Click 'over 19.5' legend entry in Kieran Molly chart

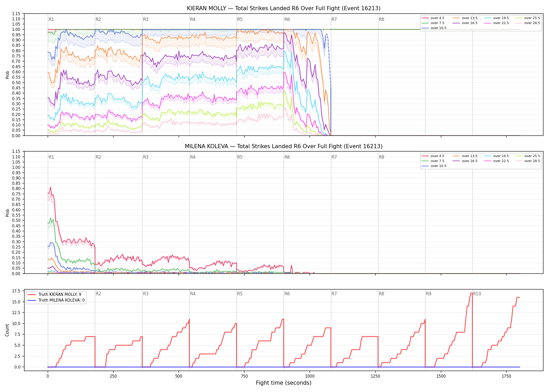tap(496, 18)
